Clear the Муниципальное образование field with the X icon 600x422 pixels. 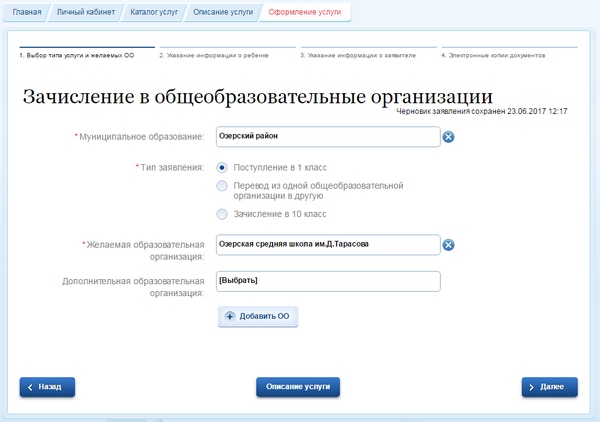pyautogui.click(x=448, y=137)
